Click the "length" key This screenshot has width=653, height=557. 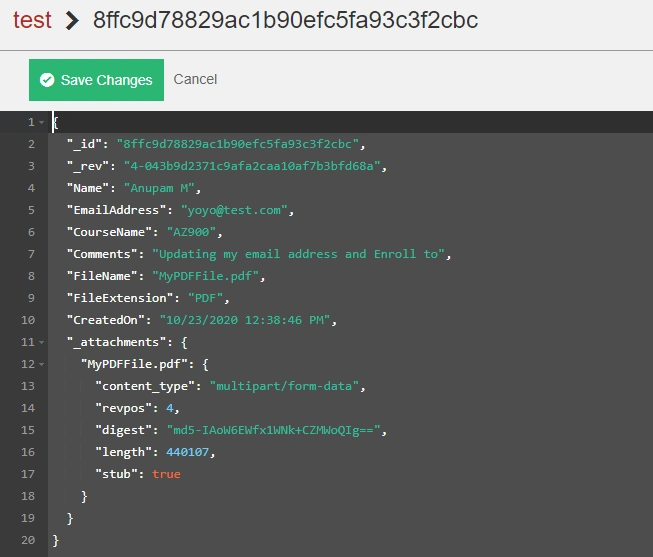(x=123, y=452)
